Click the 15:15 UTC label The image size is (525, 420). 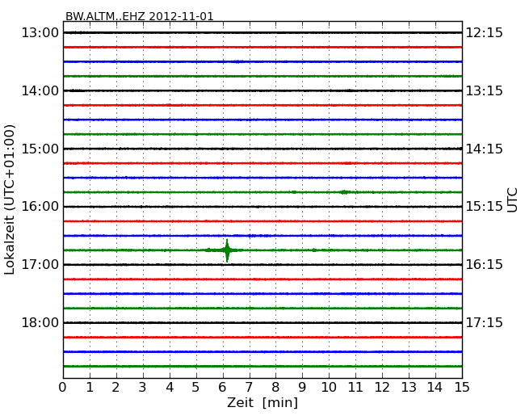(x=485, y=207)
